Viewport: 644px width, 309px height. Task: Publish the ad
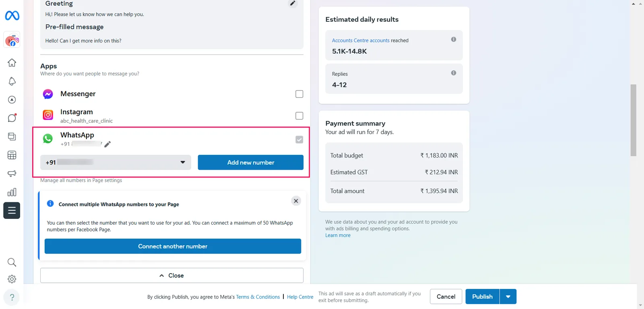[x=482, y=297]
